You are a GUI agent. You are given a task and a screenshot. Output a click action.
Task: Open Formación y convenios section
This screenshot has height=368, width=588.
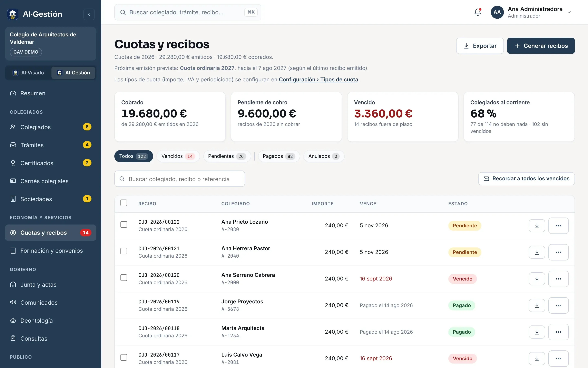[51, 251]
